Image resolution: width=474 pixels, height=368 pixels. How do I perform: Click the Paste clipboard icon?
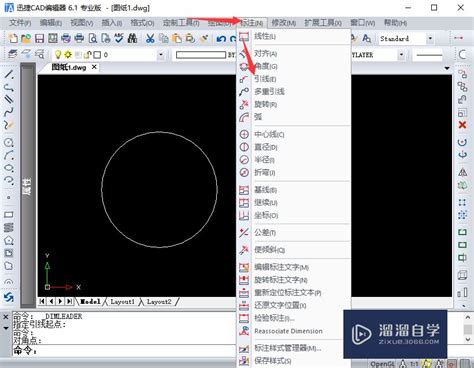(x=177, y=38)
